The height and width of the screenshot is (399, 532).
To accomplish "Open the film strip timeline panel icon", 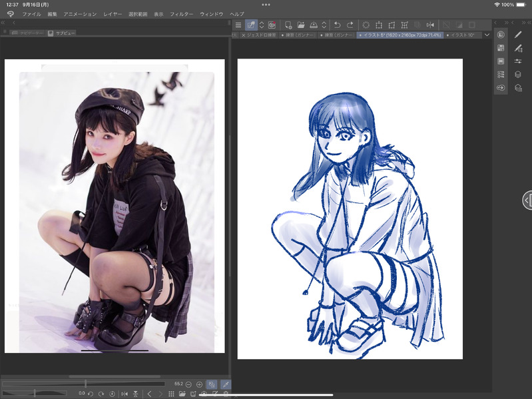I will [501, 61].
